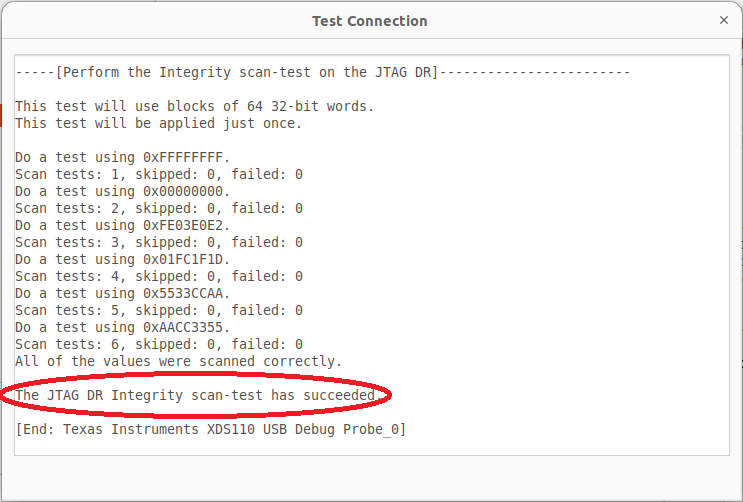Click the Test Connection title bar text

click(369, 21)
